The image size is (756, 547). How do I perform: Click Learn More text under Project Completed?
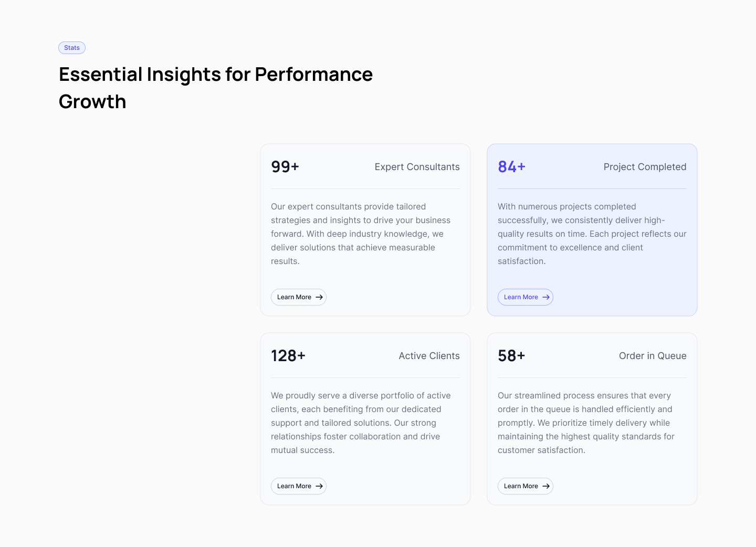tap(521, 297)
